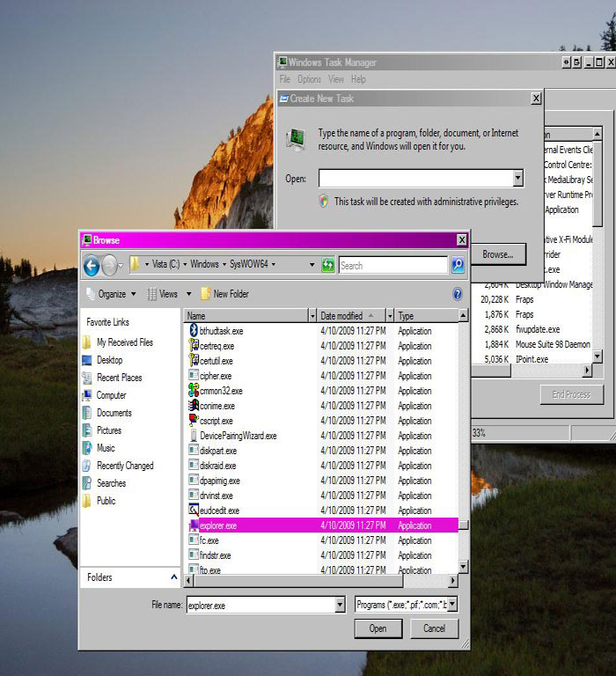Click the Open button in Browse dialog
The width and height of the screenshot is (616, 676).
click(378, 628)
